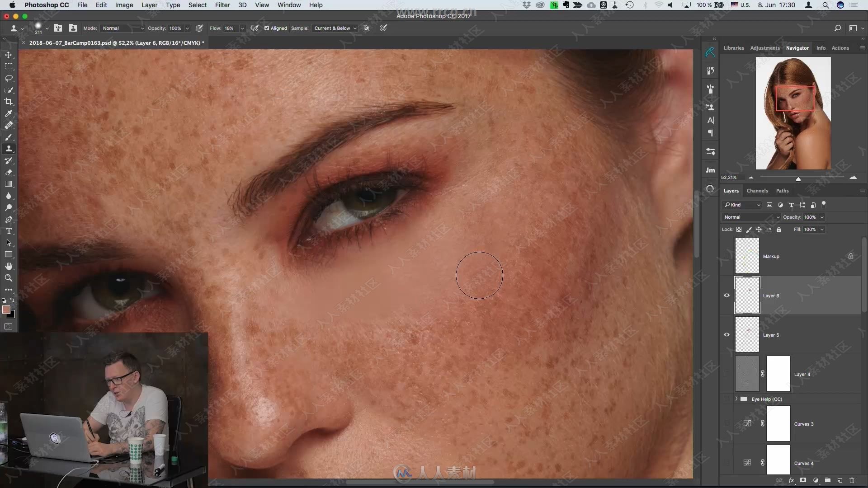Toggle layer filtering on/off switch
868x488 pixels.
[x=824, y=204]
